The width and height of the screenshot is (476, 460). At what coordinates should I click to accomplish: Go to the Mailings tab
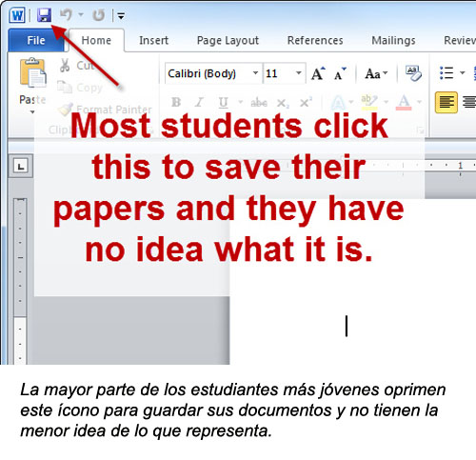pyautogui.click(x=393, y=40)
